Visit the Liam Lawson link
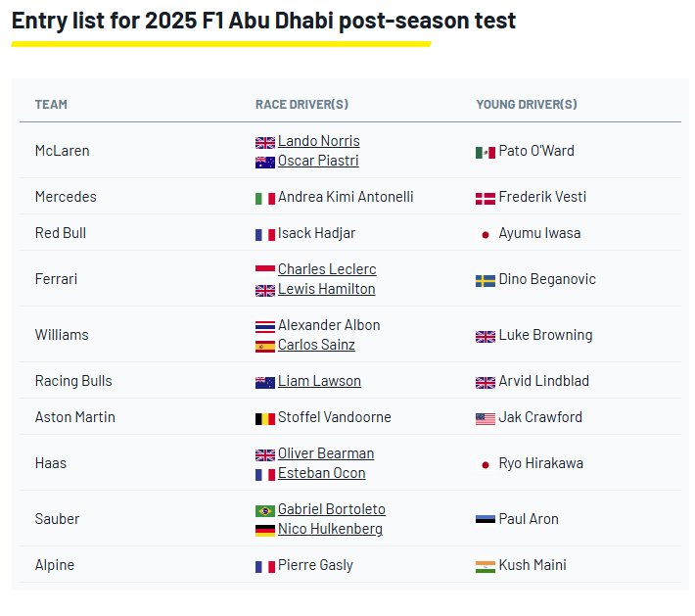This screenshot has height=616, width=695. pyautogui.click(x=319, y=381)
